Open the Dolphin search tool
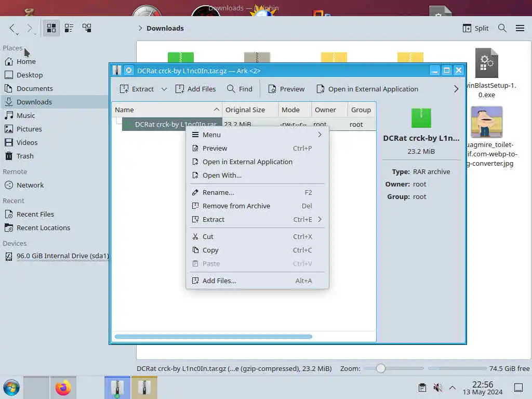 (502, 28)
